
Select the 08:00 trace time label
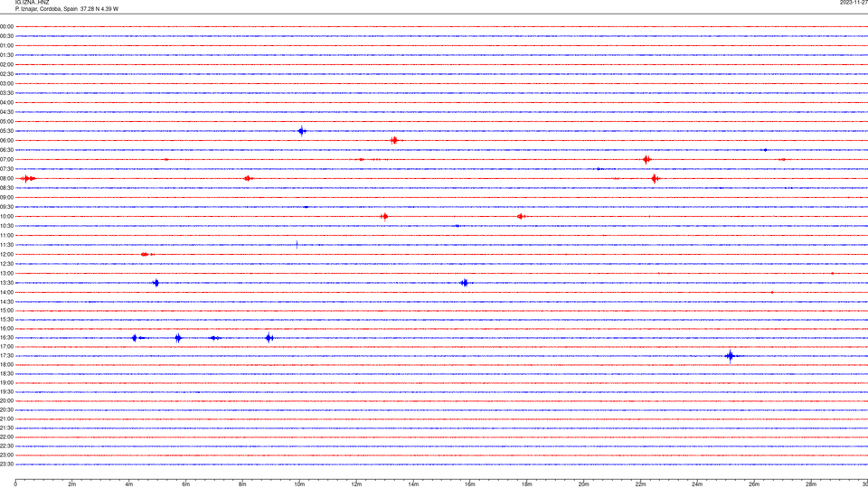tap(6, 179)
